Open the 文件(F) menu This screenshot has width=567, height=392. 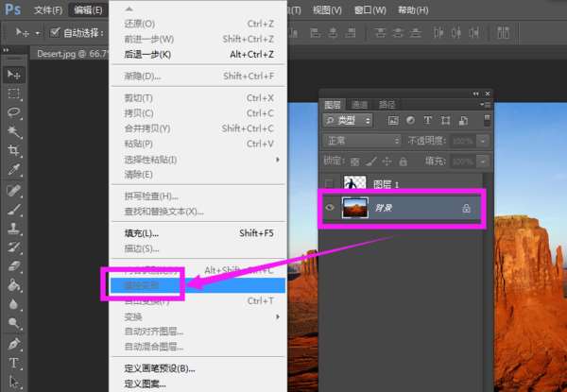coord(48,10)
